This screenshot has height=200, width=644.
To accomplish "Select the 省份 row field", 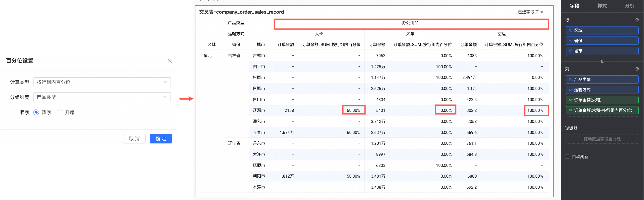I will 602,41.
